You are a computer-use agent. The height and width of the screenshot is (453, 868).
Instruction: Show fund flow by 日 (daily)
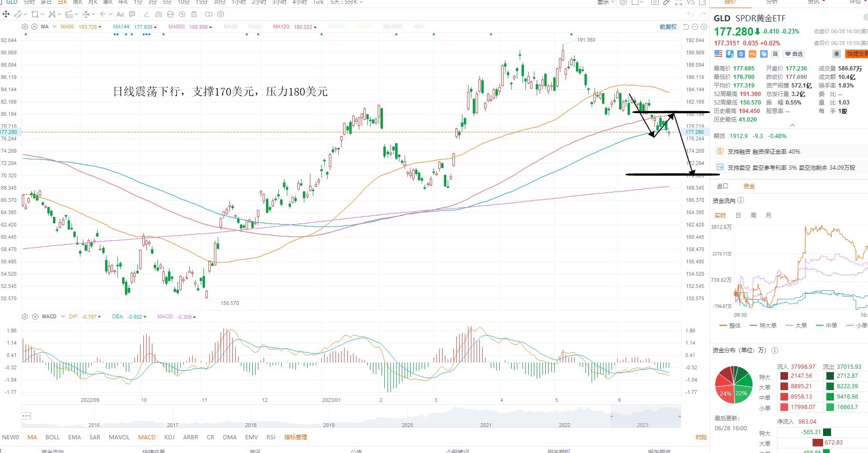738,216
